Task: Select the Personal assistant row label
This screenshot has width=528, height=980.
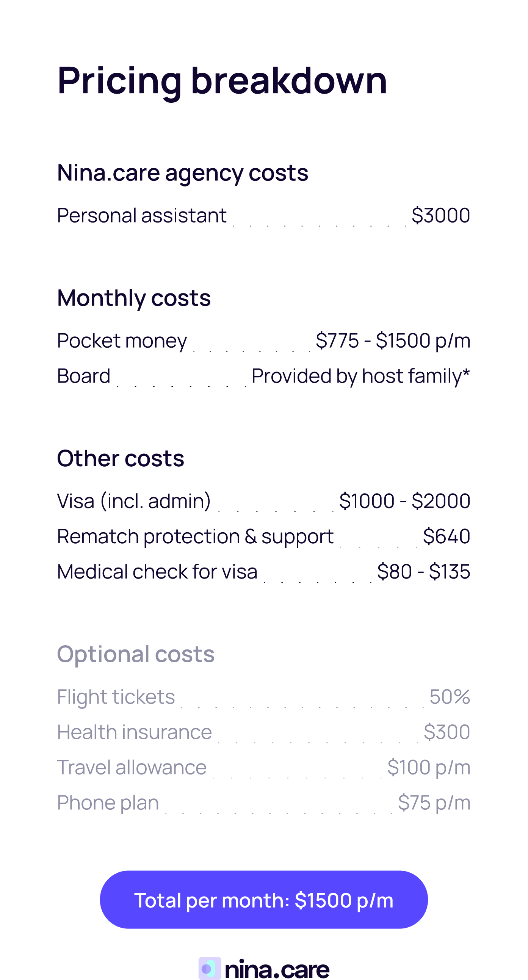Action: (142, 215)
